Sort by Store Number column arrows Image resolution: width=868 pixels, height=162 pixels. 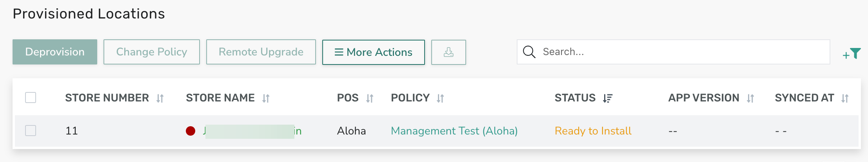point(160,98)
